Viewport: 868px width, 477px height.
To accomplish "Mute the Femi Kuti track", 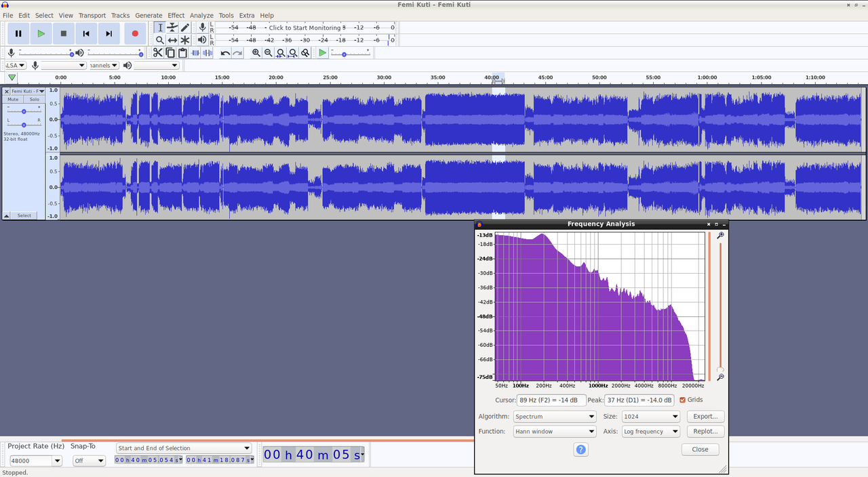I will coord(13,99).
